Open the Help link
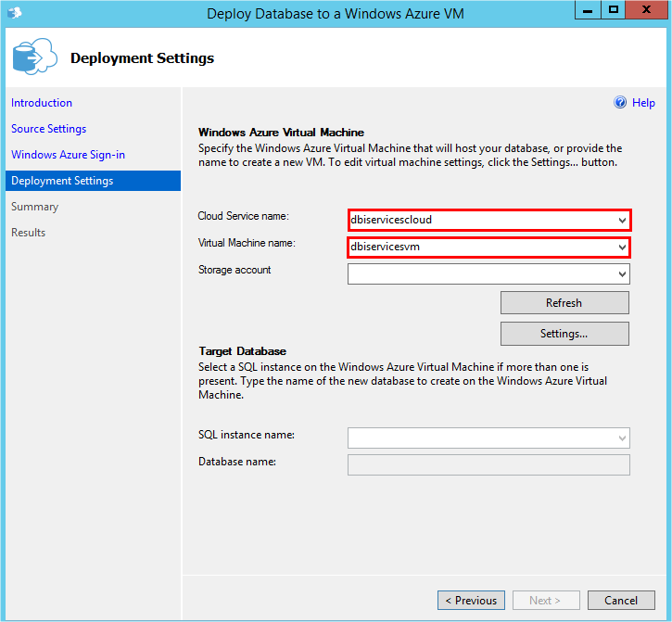This screenshot has height=622, width=672. [x=643, y=103]
